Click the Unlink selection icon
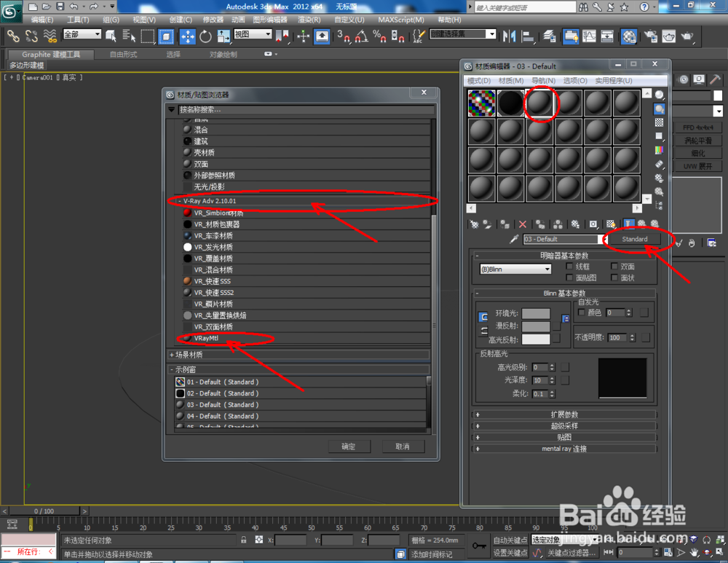728x563 pixels. pos(31,36)
